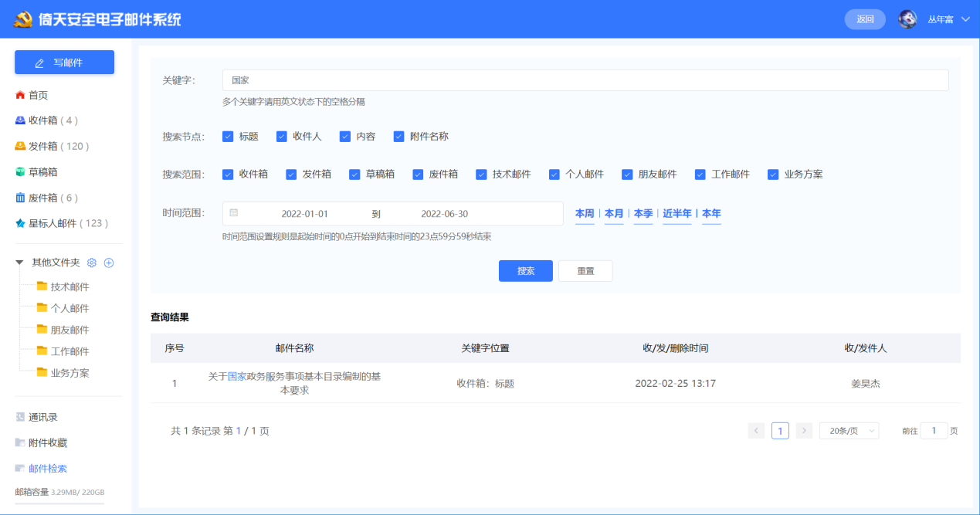The image size is (980, 515).
Task: Click folder icon of 工作邮件
Action: pos(42,351)
